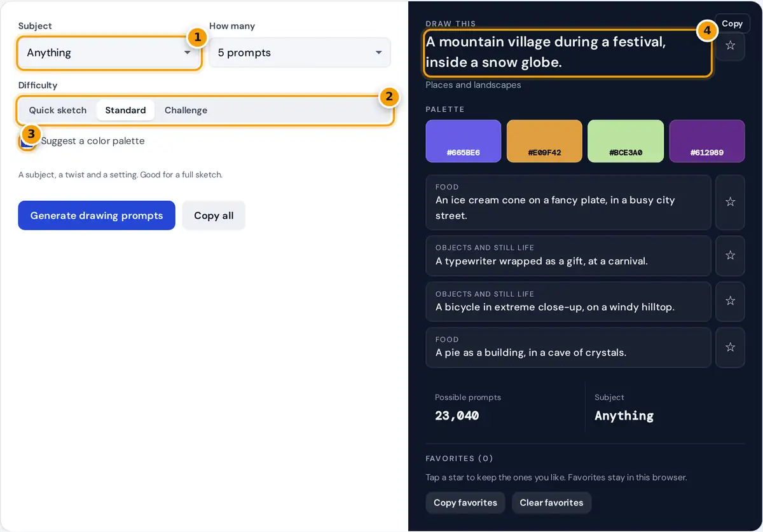This screenshot has height=532, width=763.
Task: Star the typewriter wrapped as a gift prompt
Action: (x=730, y=256)
